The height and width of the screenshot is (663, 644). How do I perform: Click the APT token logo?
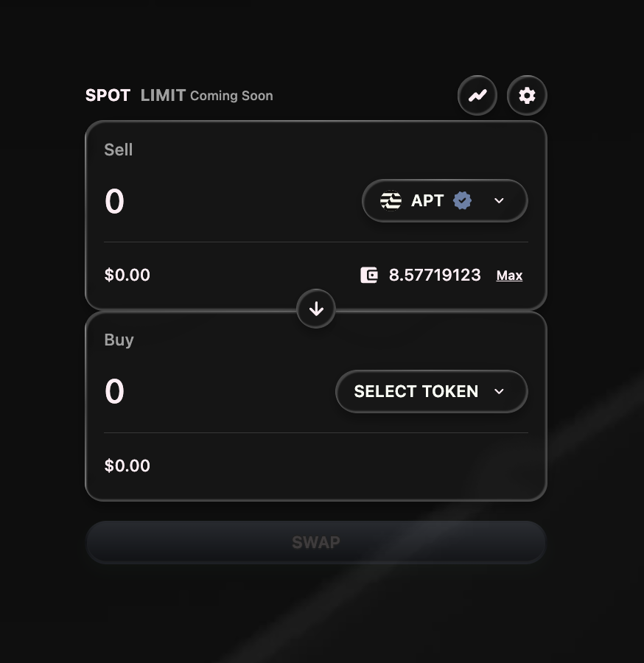point(391,200)
